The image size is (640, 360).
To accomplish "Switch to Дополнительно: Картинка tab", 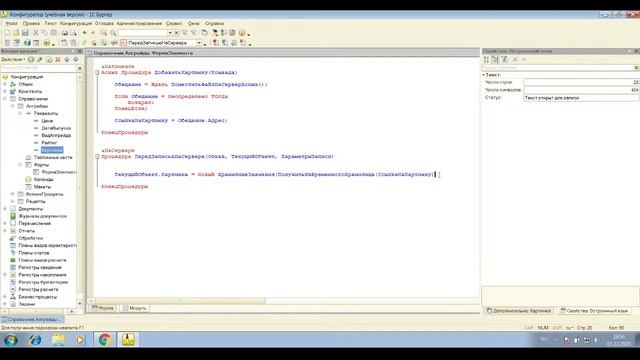I will pyautogui.click(x=519, y=311).
